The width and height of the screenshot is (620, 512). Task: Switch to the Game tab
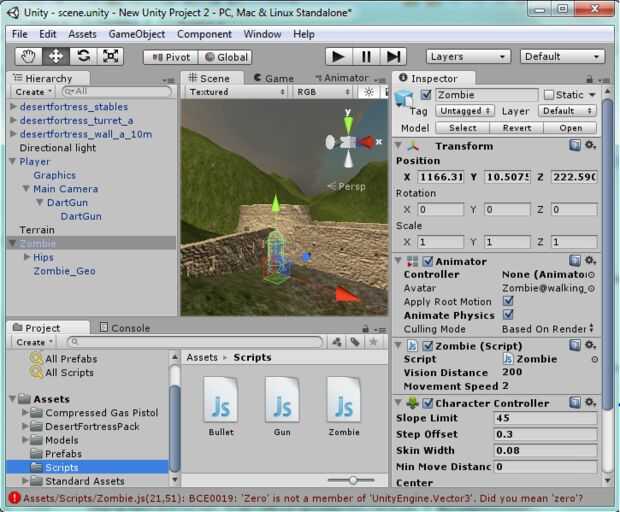click(274, 78)
